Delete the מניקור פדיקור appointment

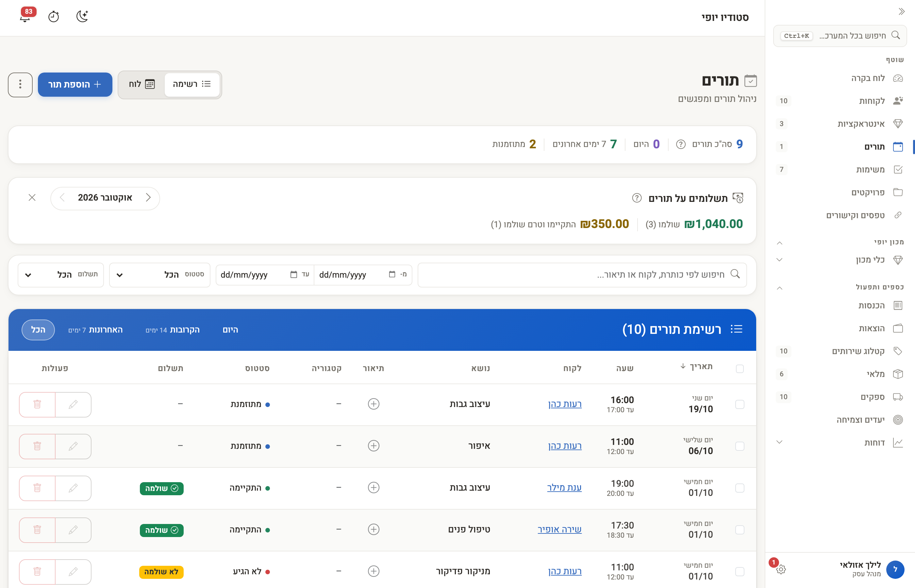tap(37, 572)
